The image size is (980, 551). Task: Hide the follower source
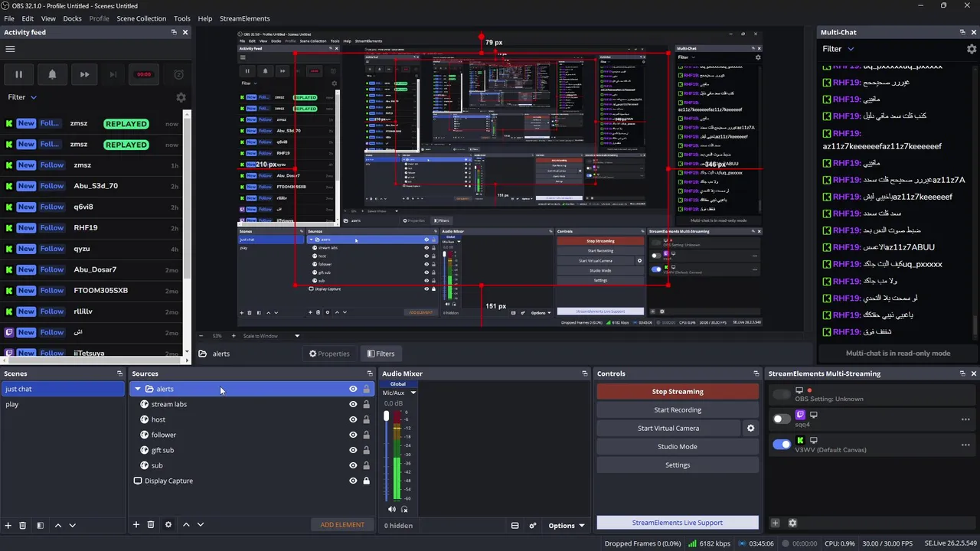[353, 435]
